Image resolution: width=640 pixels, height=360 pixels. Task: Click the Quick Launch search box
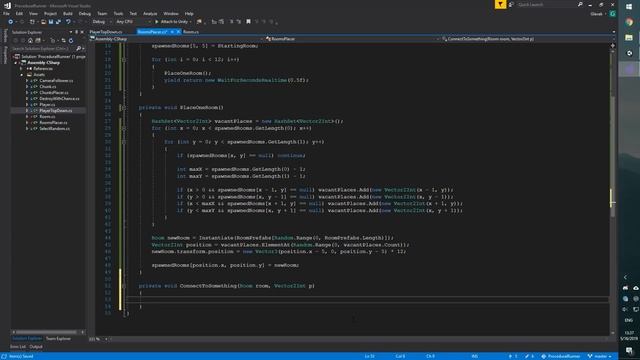coord(546,4)
